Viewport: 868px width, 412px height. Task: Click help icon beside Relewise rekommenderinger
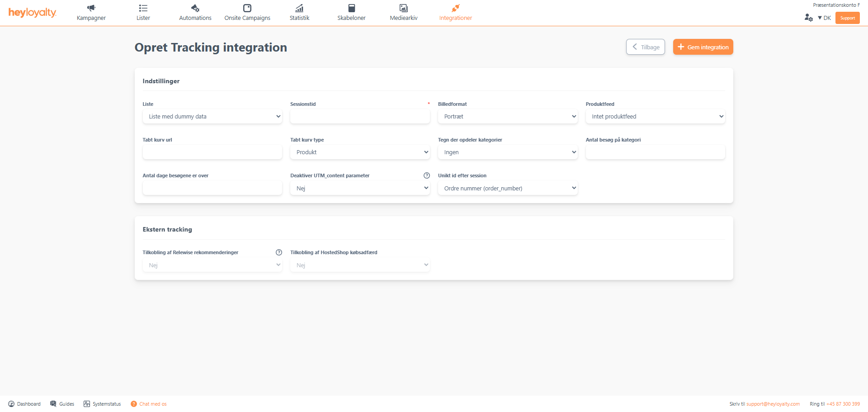point(278,252)
